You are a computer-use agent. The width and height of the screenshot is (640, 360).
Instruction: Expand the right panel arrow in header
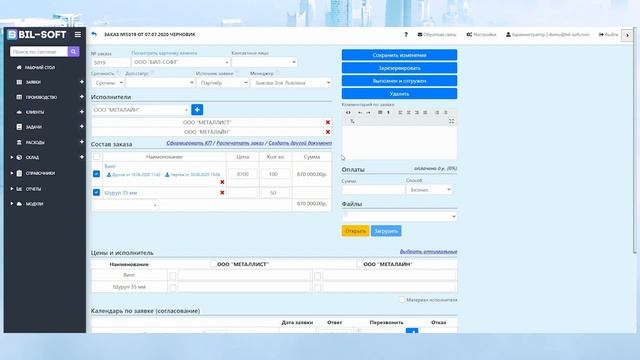(627, 36)
